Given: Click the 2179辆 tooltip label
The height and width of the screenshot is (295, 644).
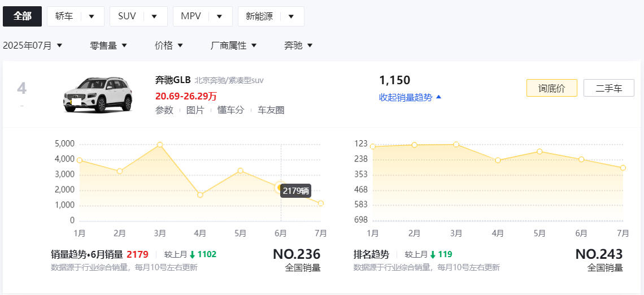Looking at the screenshot, I should click(295, 191).
